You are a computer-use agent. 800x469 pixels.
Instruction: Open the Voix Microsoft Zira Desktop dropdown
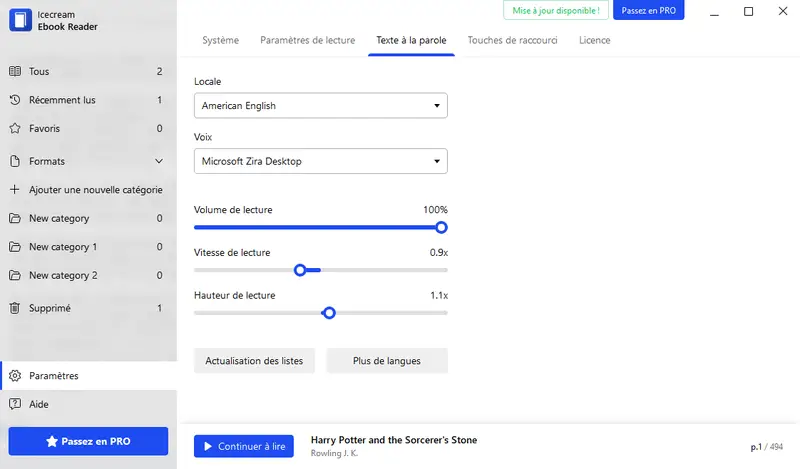pos(320,161)
